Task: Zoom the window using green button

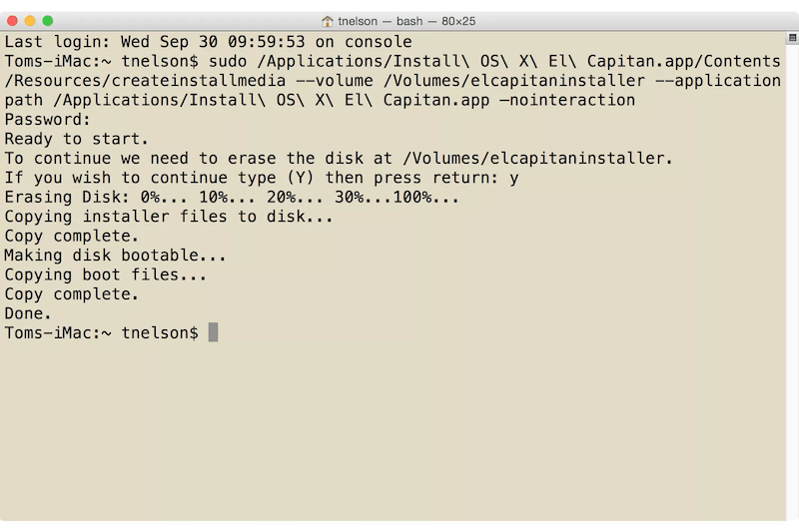Action: [x=47, y=21]
